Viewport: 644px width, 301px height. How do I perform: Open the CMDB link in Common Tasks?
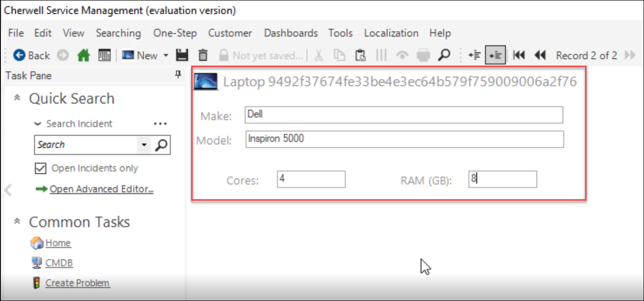(x=59, y=263)
